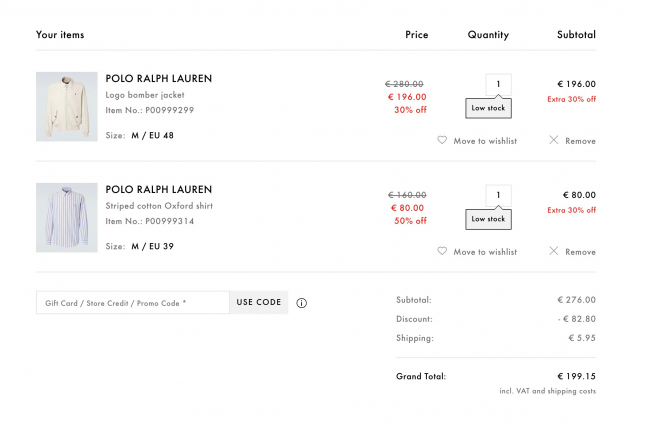Move bomber jacket to wishlist link

[485, 141]
